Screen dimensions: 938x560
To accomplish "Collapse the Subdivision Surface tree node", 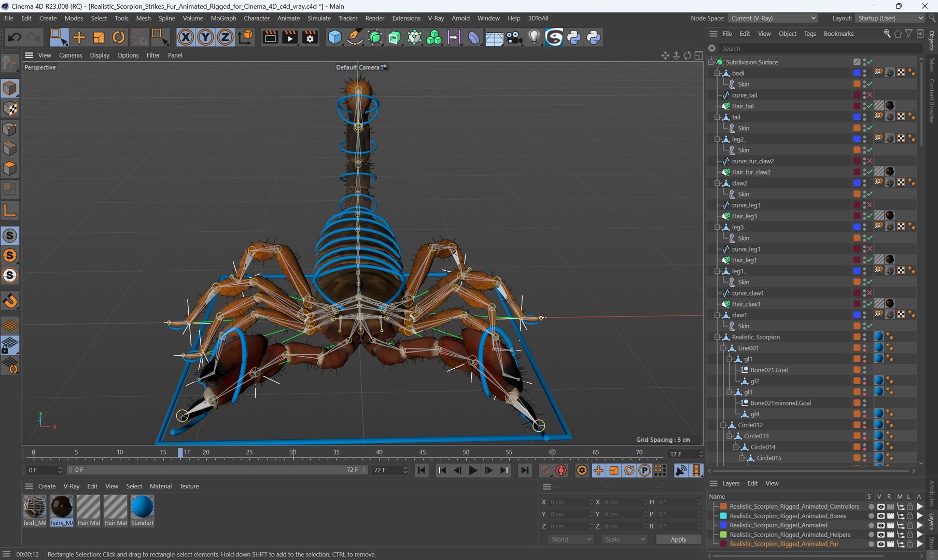I will click(x=711, y=62).
